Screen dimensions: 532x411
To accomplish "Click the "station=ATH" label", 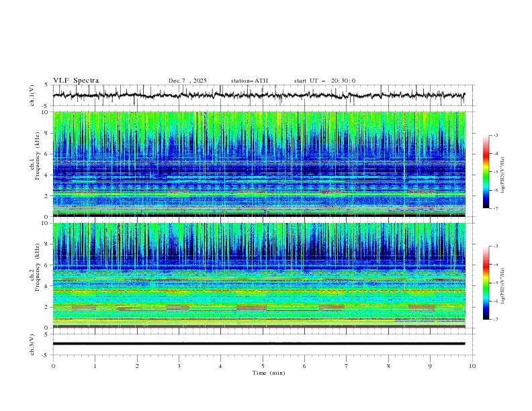I will pyautogui.click(x=249, y=81).
